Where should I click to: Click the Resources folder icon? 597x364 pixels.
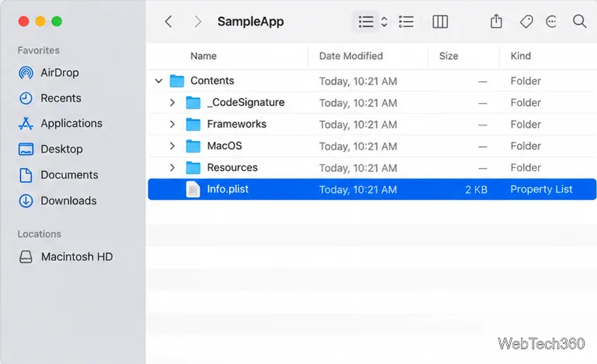[193, 168]
